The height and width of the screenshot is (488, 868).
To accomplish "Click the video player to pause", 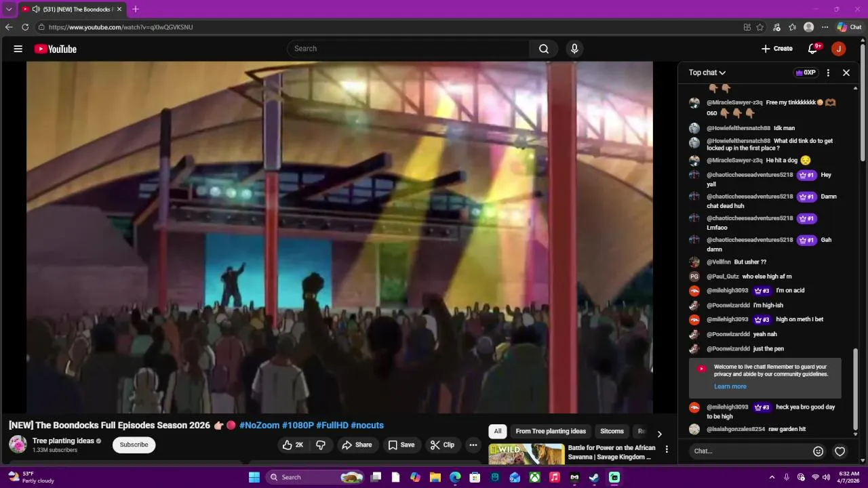I will tap(339, 237).
